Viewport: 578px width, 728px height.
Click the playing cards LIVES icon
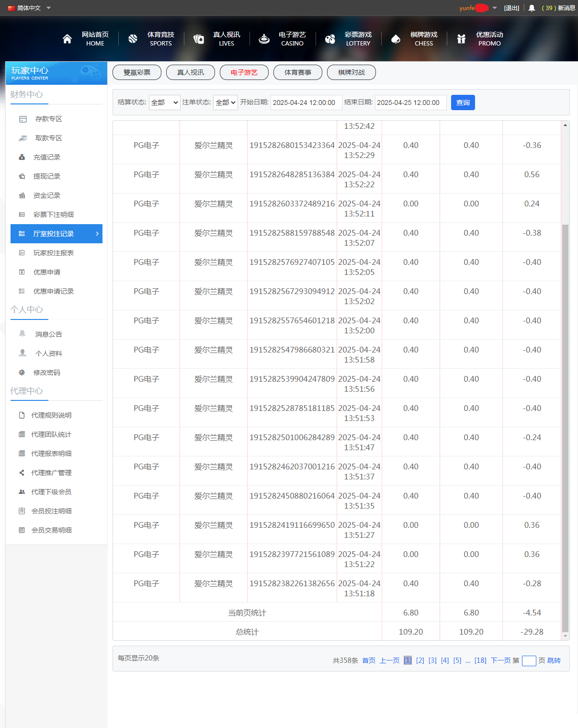(198, 39)
